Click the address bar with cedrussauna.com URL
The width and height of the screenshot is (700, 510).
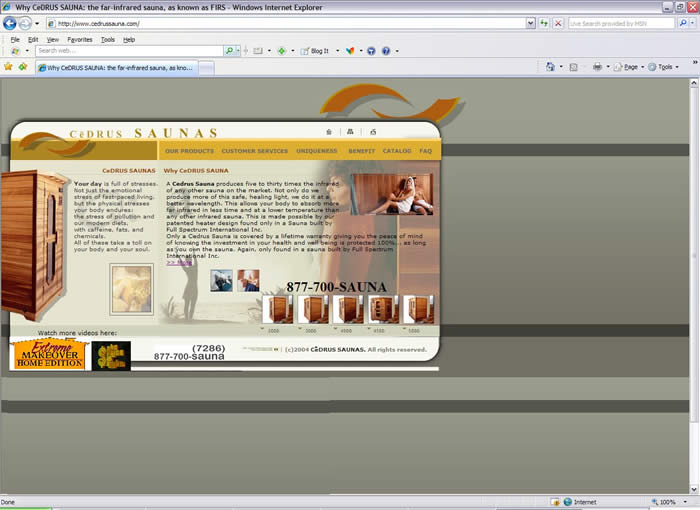[286, 23]
